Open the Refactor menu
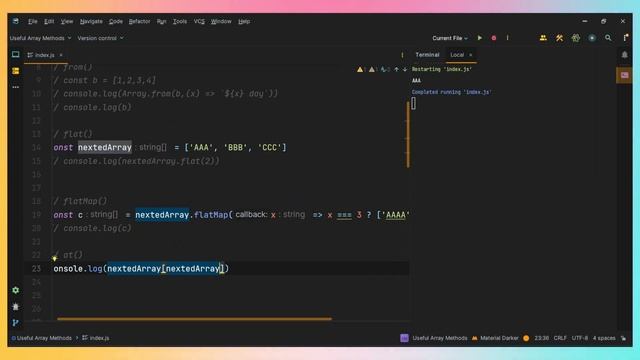The image size is (640, 360). 140,21
